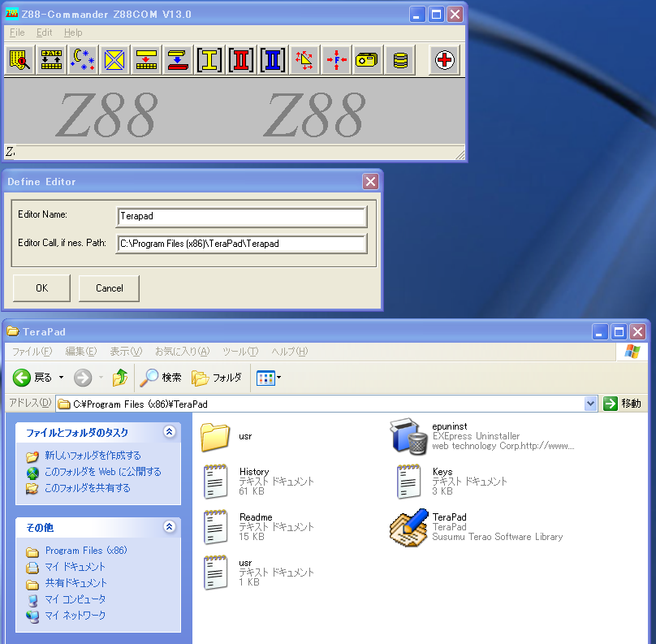The image size is (656, 644).
Task: Open ツール(T) menu in explorer window
Action: point(240,352)
